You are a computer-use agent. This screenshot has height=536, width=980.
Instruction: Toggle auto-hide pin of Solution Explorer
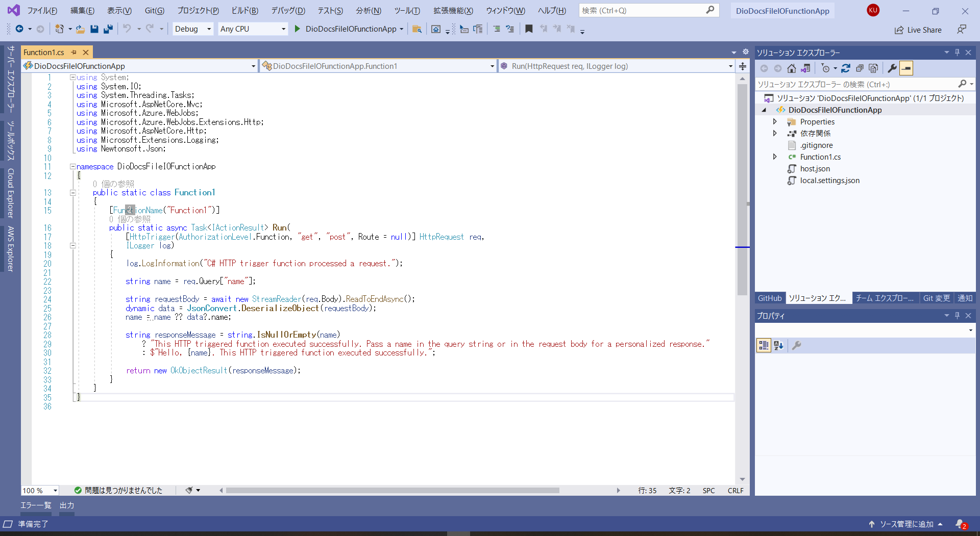click(957, 52)
